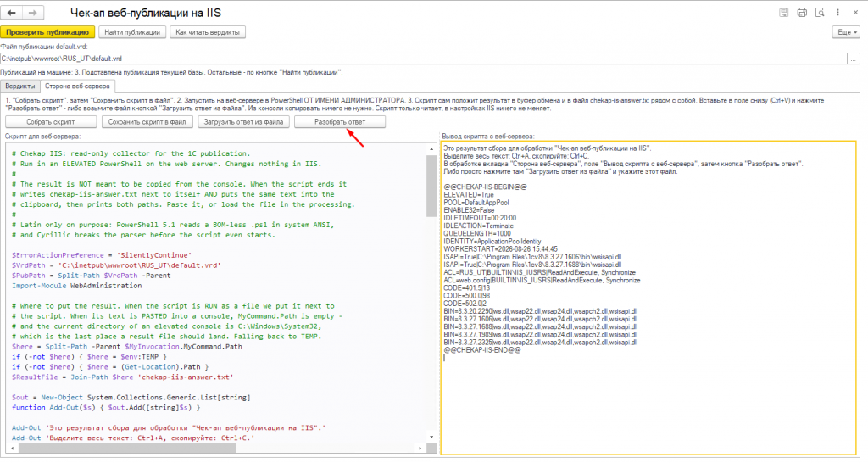Screen dimensions: 868x463
Task: Click the line CODE=502.0|2
Action: 465,304
